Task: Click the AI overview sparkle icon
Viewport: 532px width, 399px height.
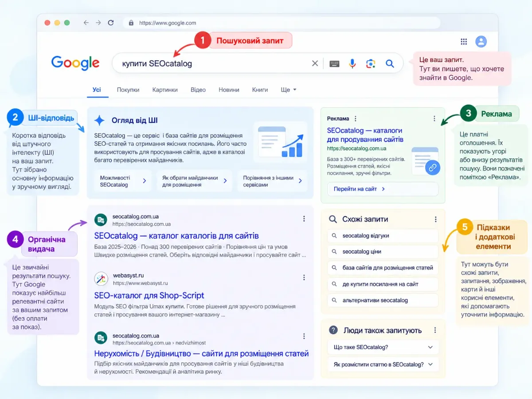Action: pyautogui.click(x=100, y=120)
